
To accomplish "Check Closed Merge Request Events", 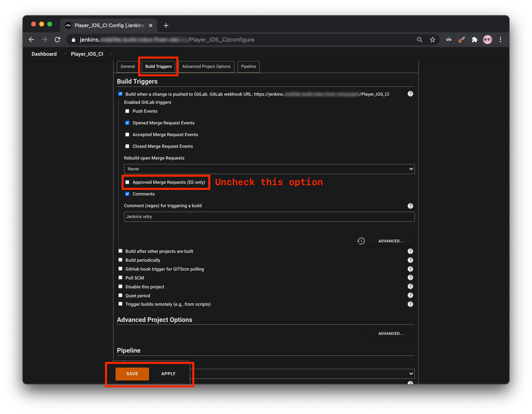I will pyautogui.click(x=127, y=146).
